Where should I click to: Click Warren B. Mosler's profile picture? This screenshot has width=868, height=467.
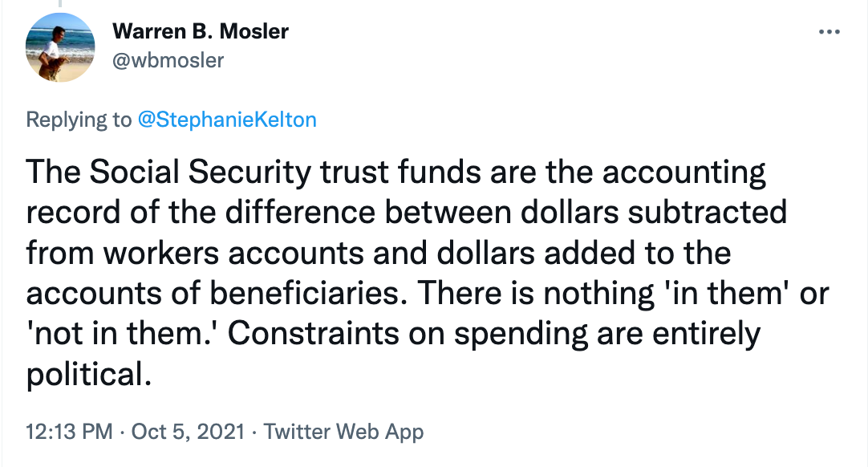tap(60, 48)
